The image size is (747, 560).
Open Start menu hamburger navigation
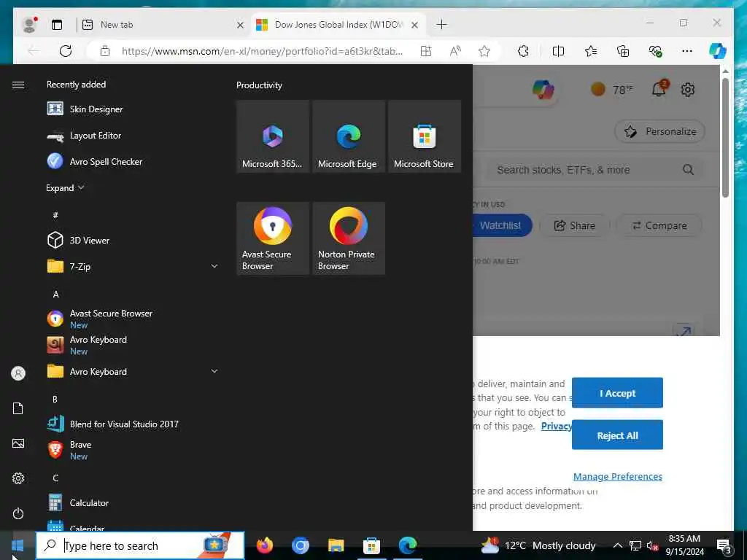click(x=18, y=85)
